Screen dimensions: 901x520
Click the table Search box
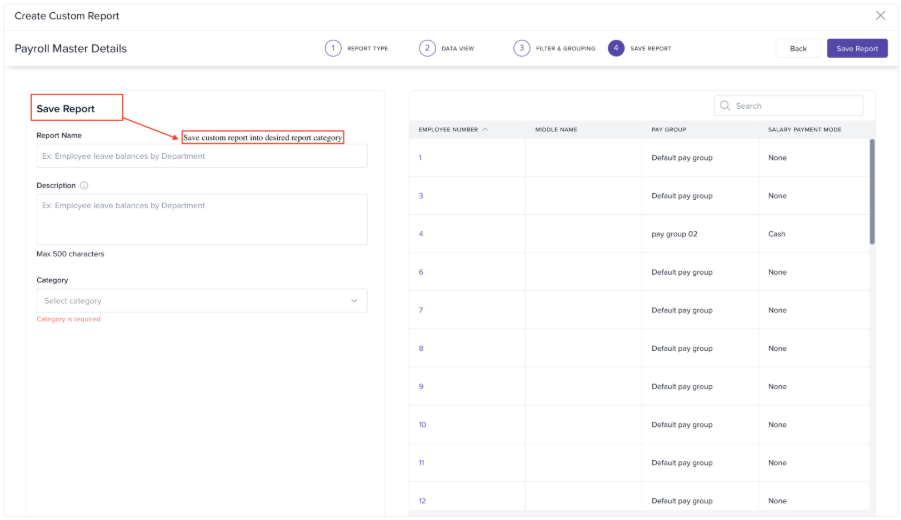click(795, 106)
